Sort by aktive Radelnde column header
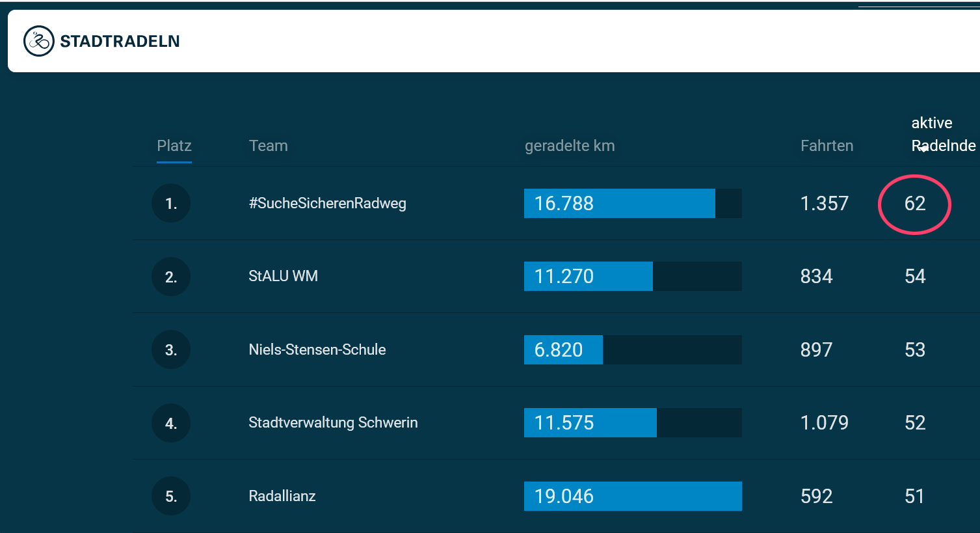 point(943,134)
